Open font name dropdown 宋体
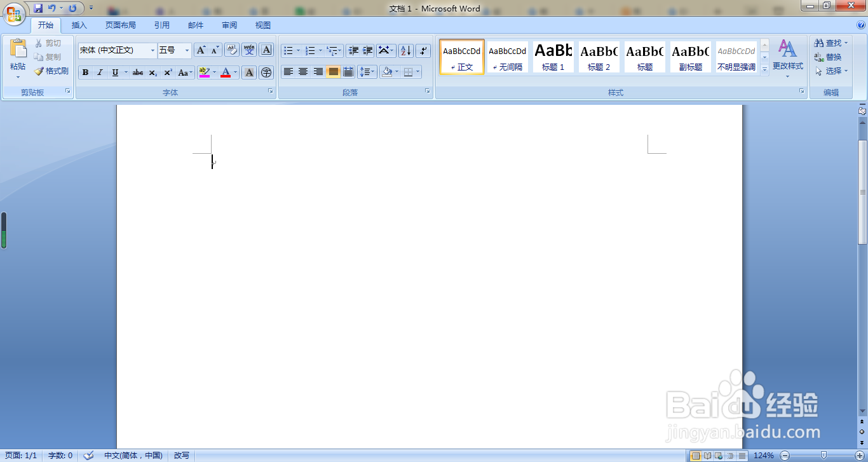868x462 pixels. click(153, 50)
